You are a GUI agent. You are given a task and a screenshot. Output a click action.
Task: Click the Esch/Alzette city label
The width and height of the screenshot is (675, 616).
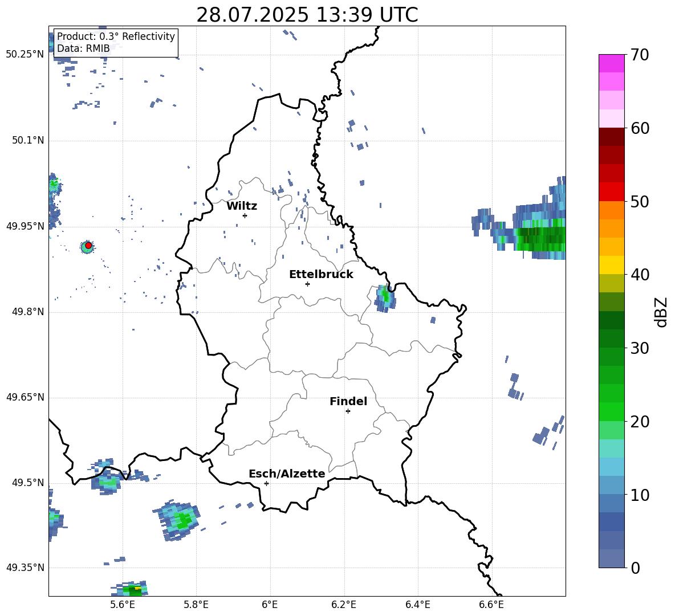tap(287, 474)
